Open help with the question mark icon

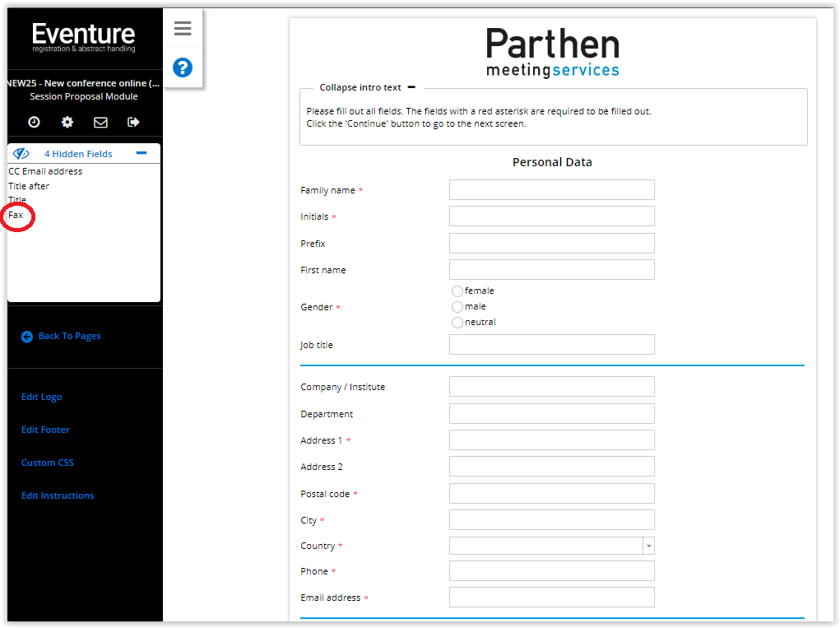(183, 67)
